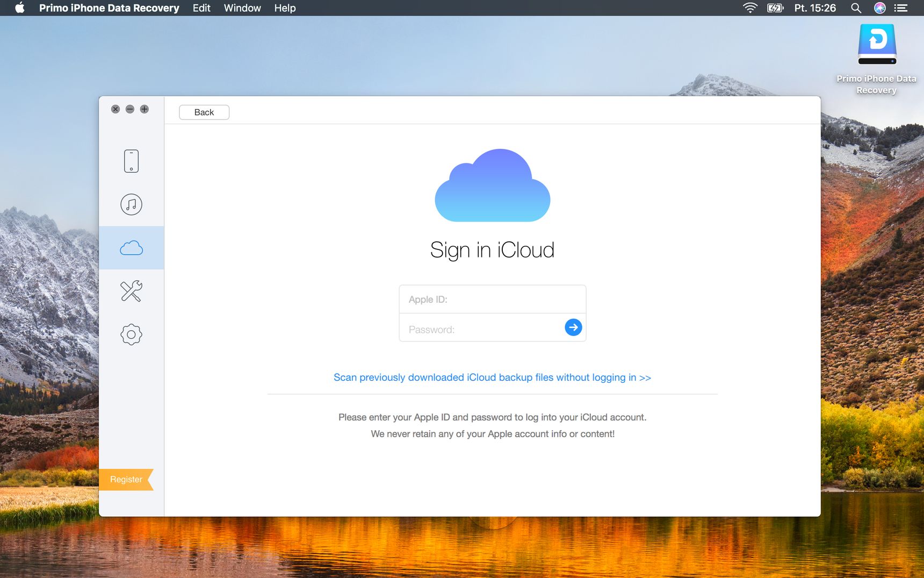Click the menu bar clock Pt. 15:26
924x578 pixels.
coord(815,8)
